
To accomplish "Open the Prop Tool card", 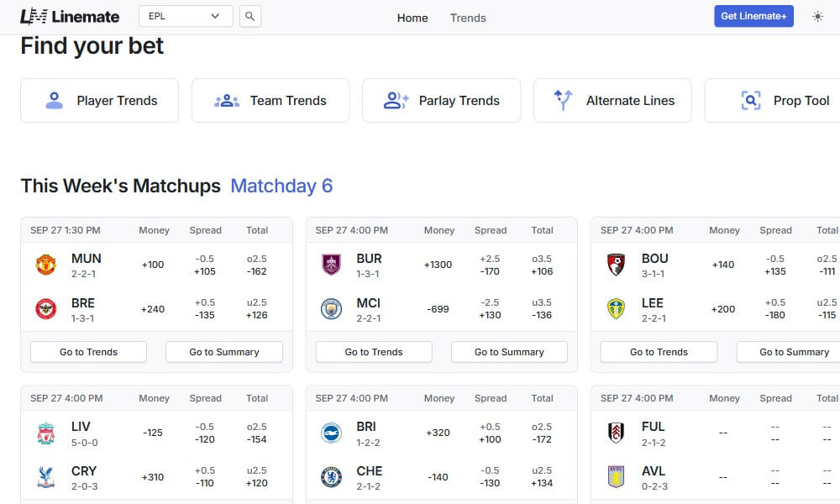I will [773, 101].
